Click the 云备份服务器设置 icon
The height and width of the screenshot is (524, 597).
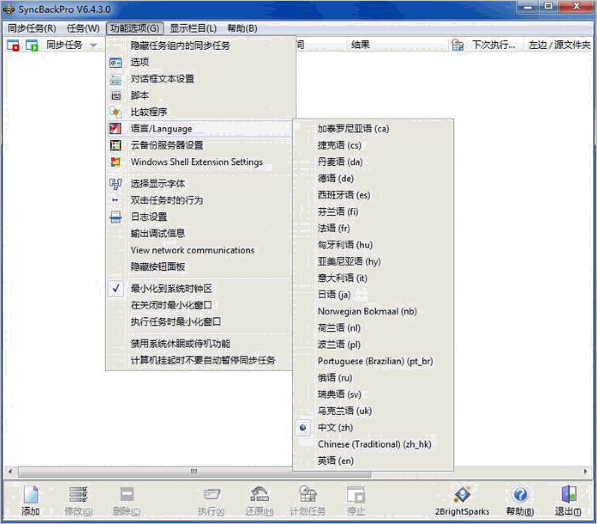pyautogui.click(x=116, y=145)
